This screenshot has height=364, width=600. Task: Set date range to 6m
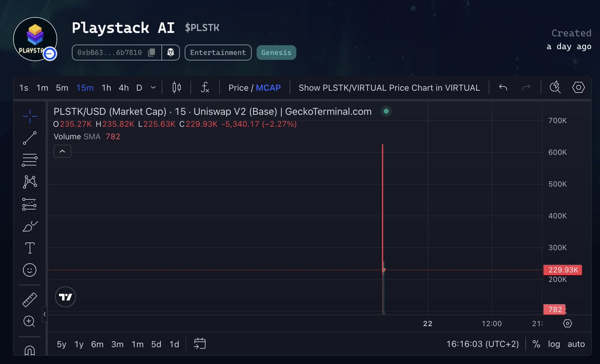[x=97, y=344]
